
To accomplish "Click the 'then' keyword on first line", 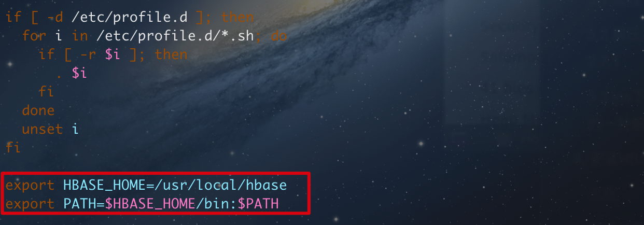I will click(238, 18).
